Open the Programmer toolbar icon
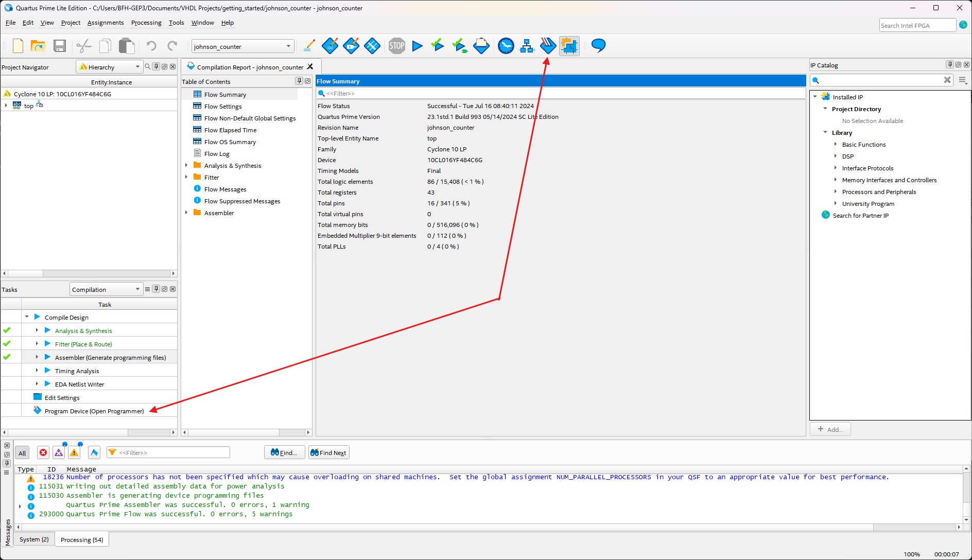The width and height of the screenshot is (972, 560). click(x=548, y=46)
